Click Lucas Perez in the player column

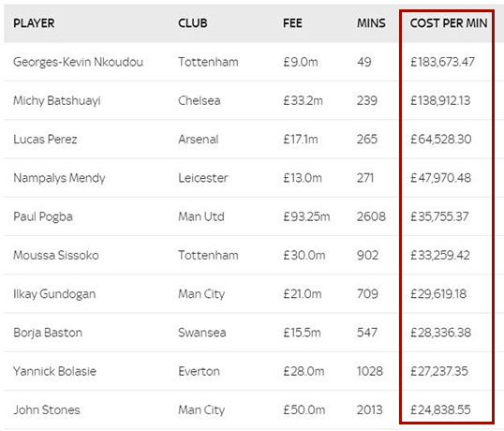point(45,140)
